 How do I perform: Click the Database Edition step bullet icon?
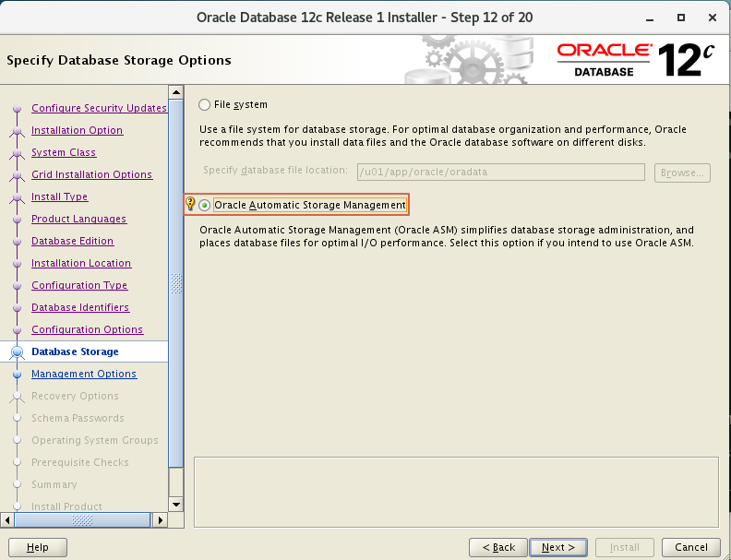pyautogui.click(x=18, y=241)
